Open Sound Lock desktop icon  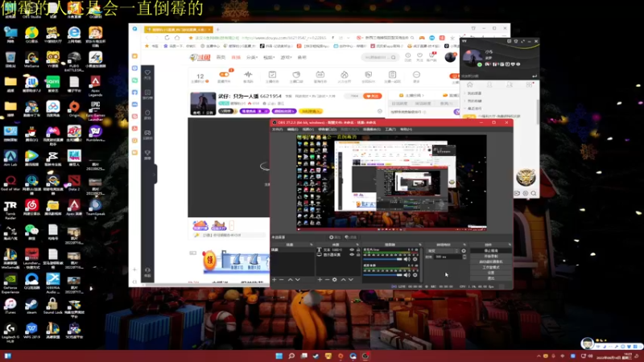click(x=52, y=306)
